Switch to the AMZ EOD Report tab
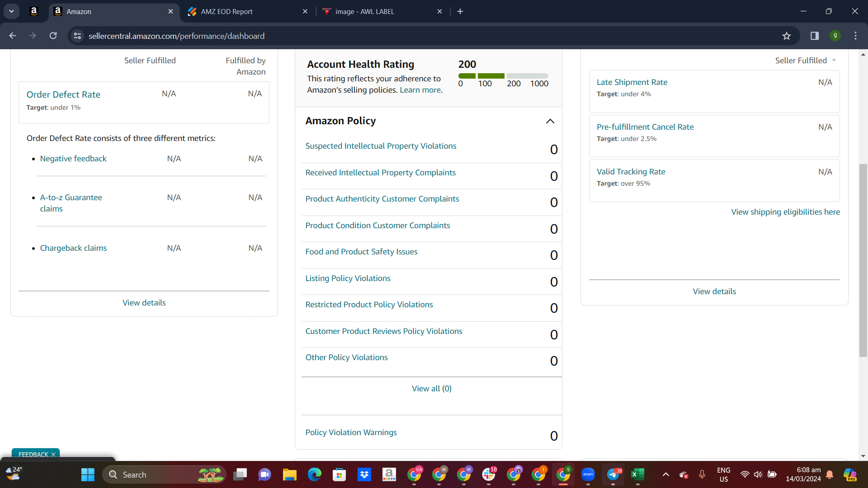The image size is (868, 488). click(248, 11)
